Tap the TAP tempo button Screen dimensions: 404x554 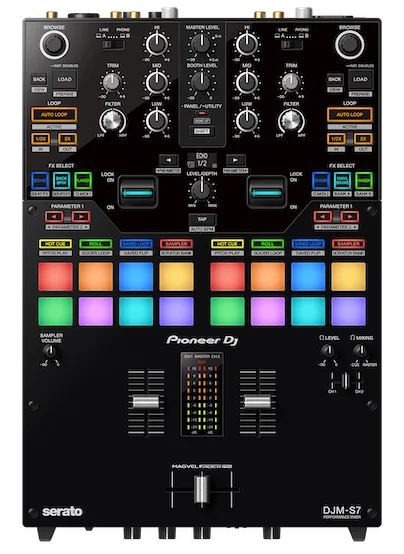[x=202, y=219]
